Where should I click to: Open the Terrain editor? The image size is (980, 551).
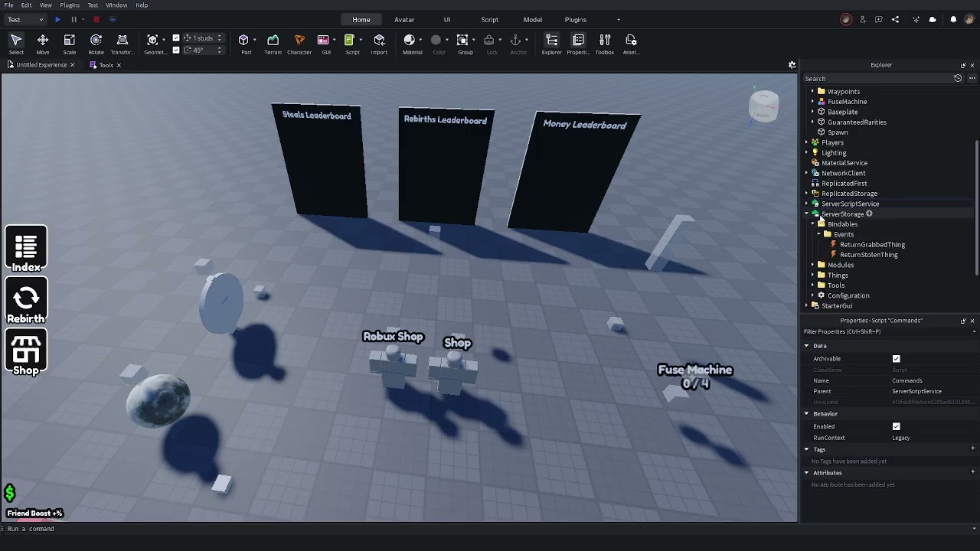[x=273, y=44]
